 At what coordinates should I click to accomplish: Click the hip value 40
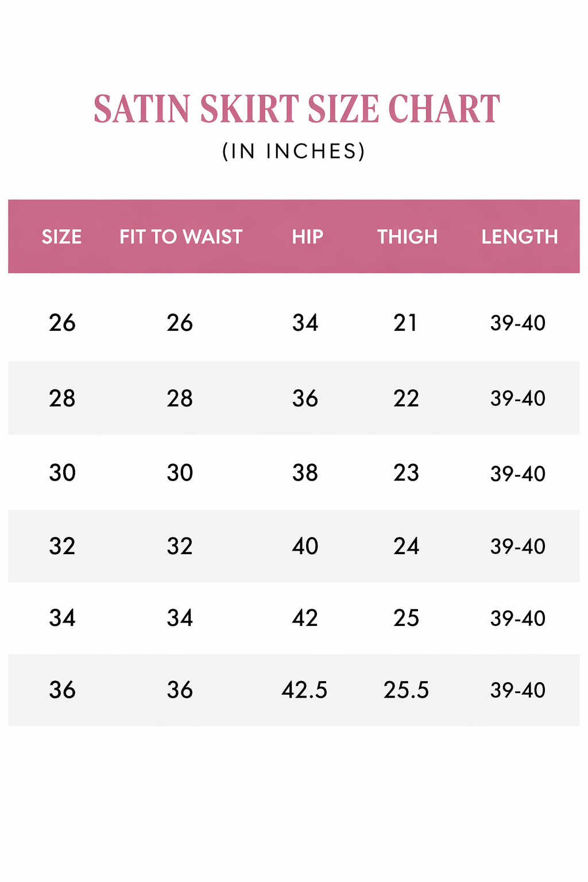[x=305, y=546]
